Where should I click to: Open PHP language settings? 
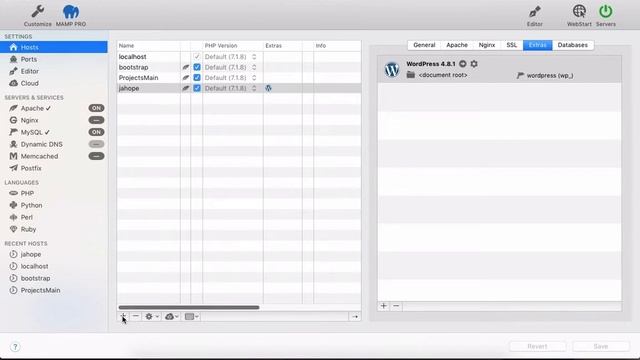[27, 193]
